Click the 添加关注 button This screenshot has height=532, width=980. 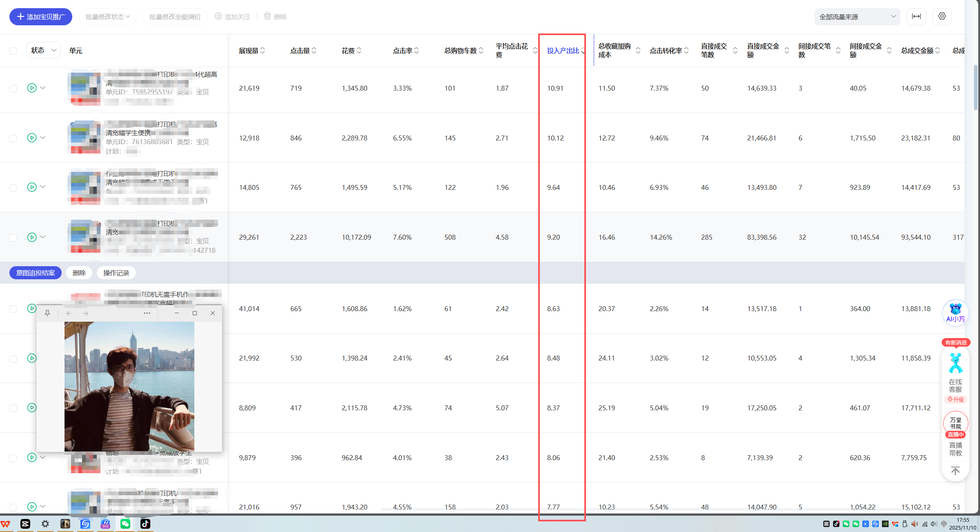click(x=233, y=17)
